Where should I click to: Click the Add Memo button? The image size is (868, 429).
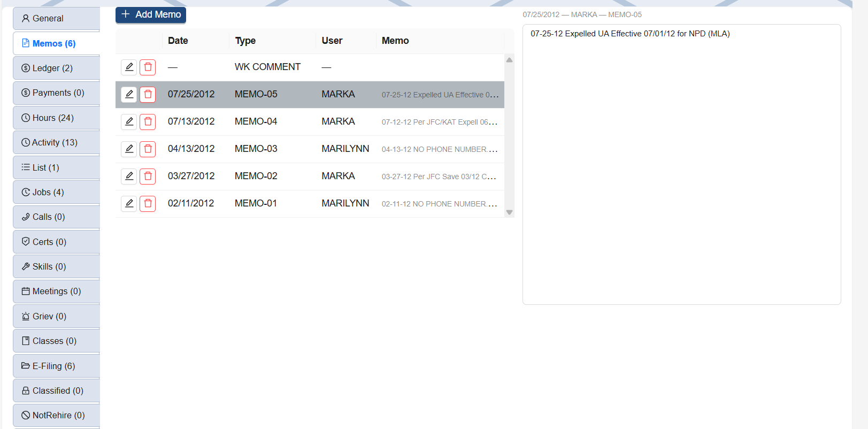(151, 14)
